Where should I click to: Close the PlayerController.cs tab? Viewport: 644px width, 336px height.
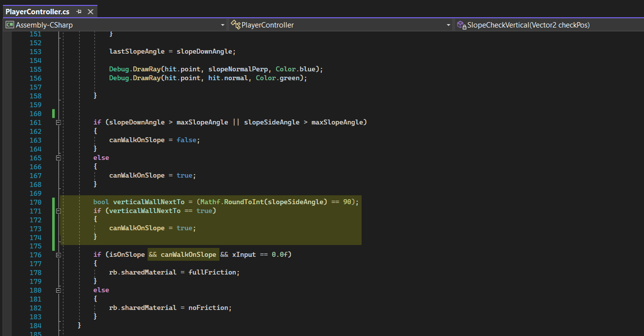90,11
